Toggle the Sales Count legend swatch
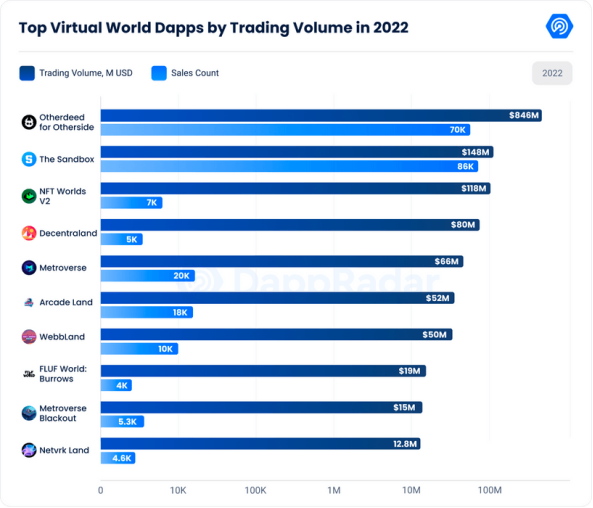The image size is (593, 508). coord(159,73)
